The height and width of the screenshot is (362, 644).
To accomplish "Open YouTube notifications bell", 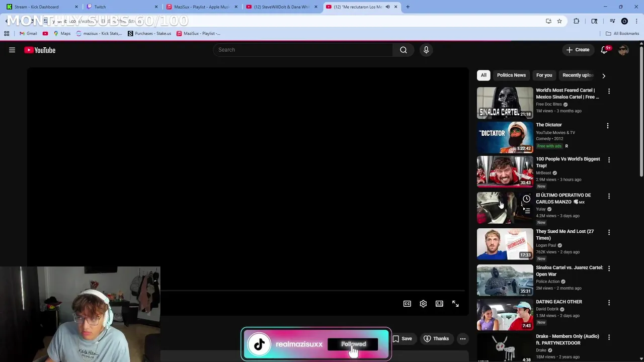I will pos(604,50).
